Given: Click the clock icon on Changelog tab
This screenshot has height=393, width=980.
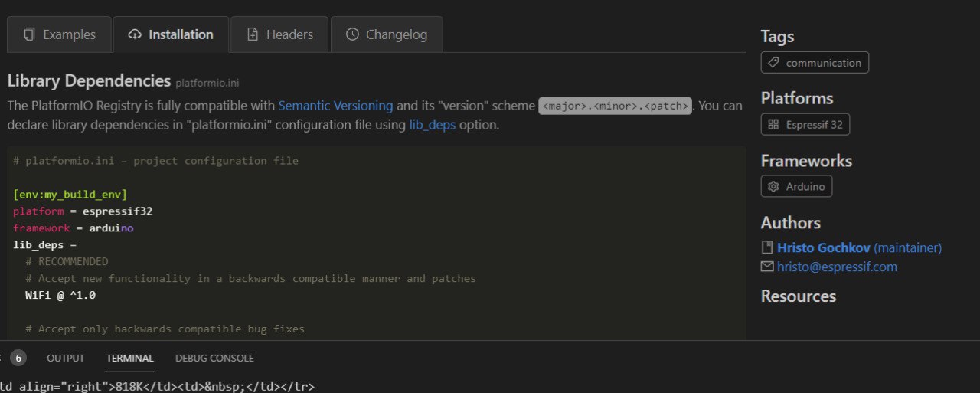Looking at the screenshot, I should (x=352, y=34).
